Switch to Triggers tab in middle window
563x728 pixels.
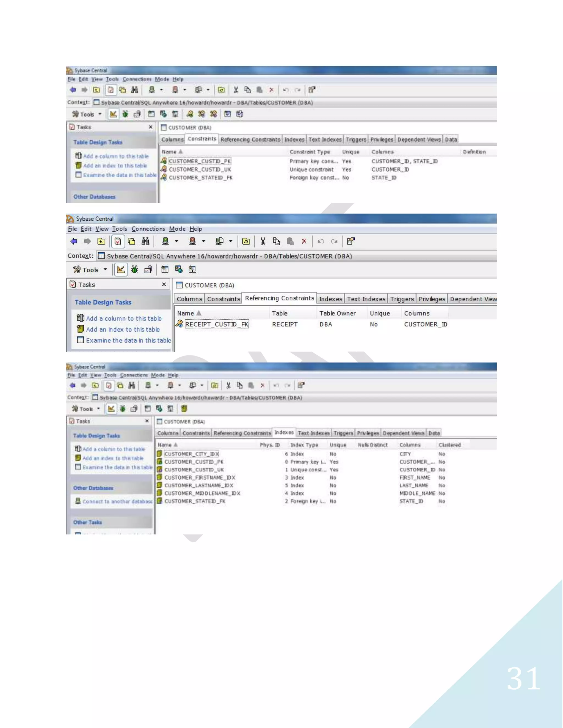tap(402, 299)
